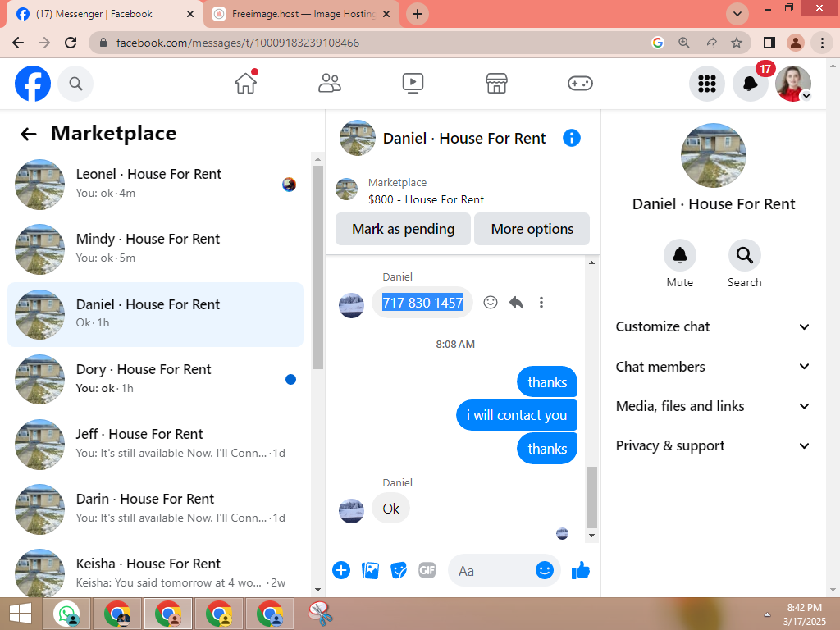Image resolution: width=840 pixels, height=630 pixels.
Task: Open the Marketplace storefront icon
Action: pos(496,83)
